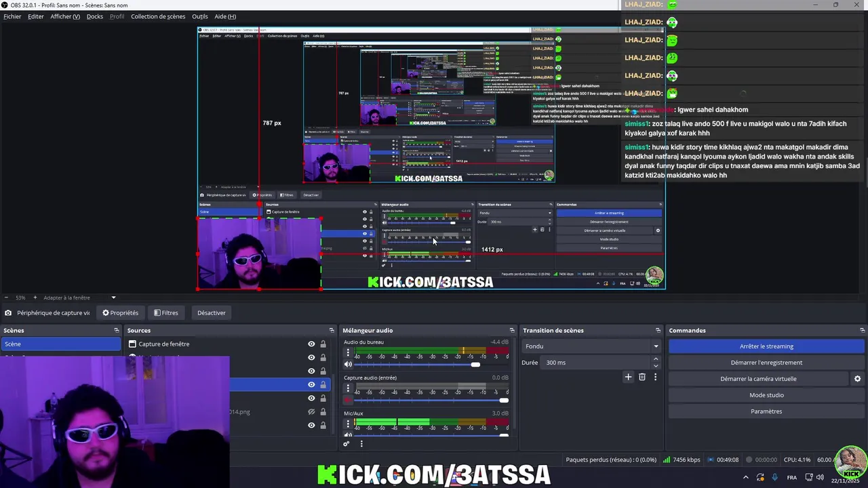Open virtual camera settings gear icon
Viewport: 868px width, 488px height.
tap(857, 379)
